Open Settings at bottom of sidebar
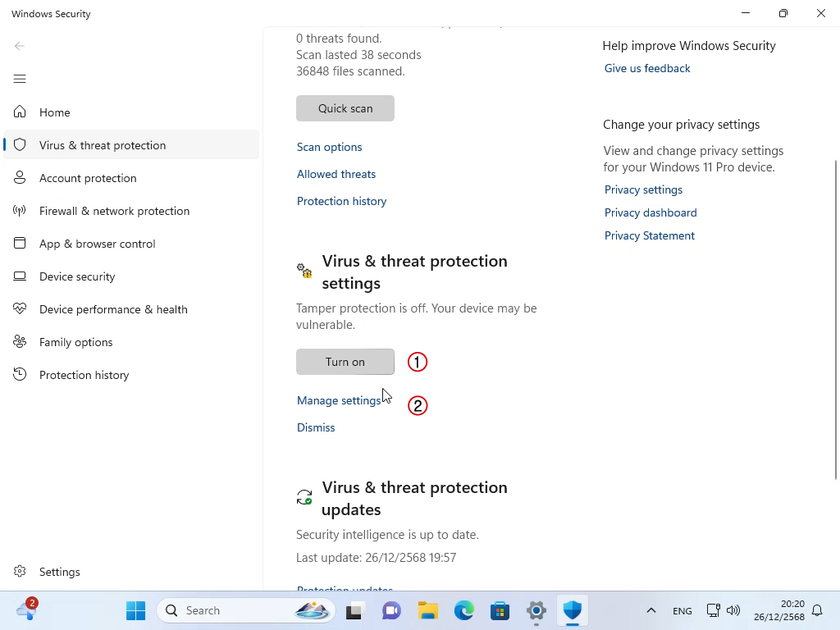Screen dimensions: 840x630 click(59, 572)
